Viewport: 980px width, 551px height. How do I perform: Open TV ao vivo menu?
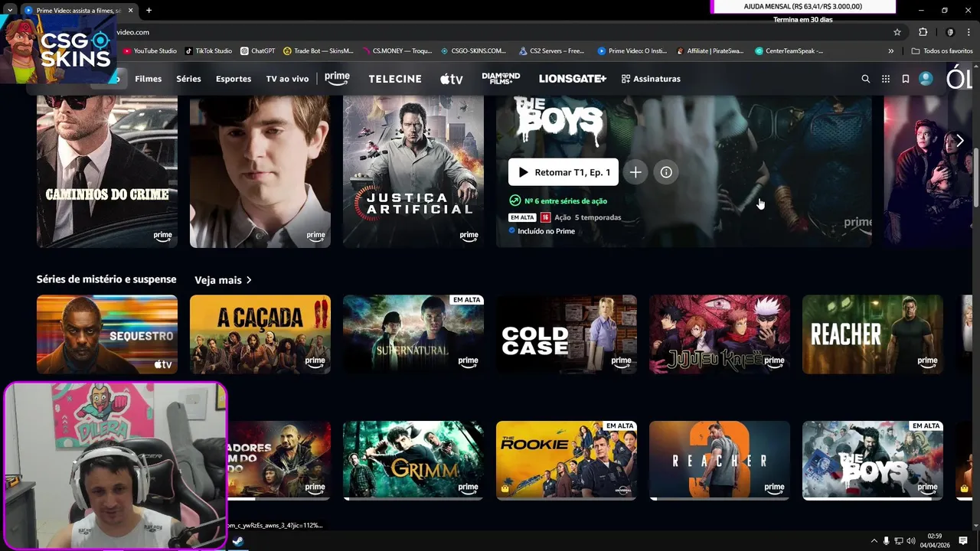pyautogui.click(x=287, y=79)
